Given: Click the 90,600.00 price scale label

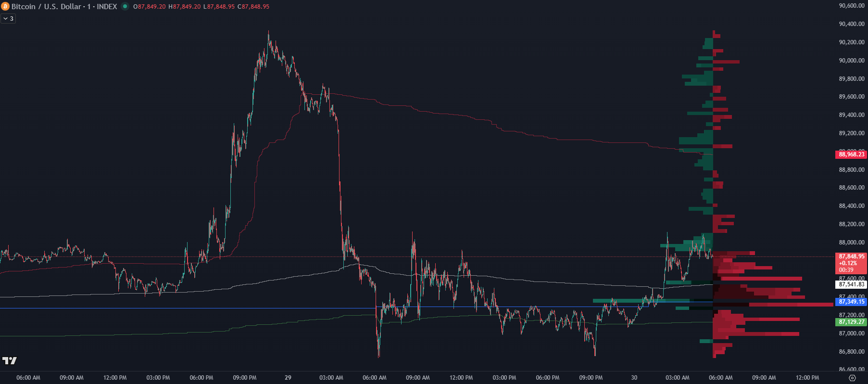Looking at the screenshot, I should pyautogui.click(x=852, y=6).
